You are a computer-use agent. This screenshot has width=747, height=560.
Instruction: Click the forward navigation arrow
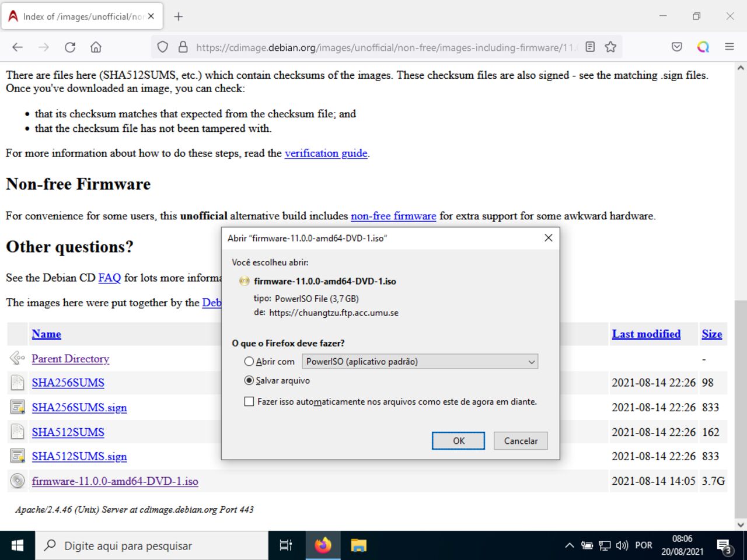[44, 47]
